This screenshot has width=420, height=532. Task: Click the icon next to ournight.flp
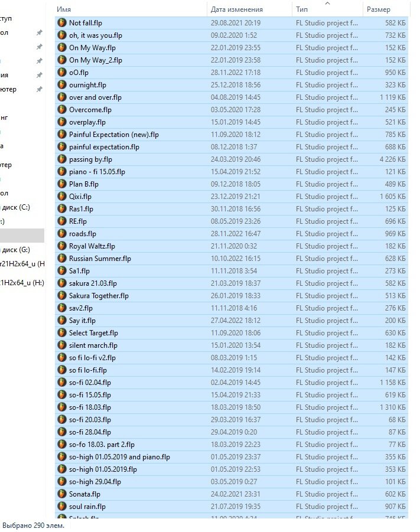pos(62,85)
